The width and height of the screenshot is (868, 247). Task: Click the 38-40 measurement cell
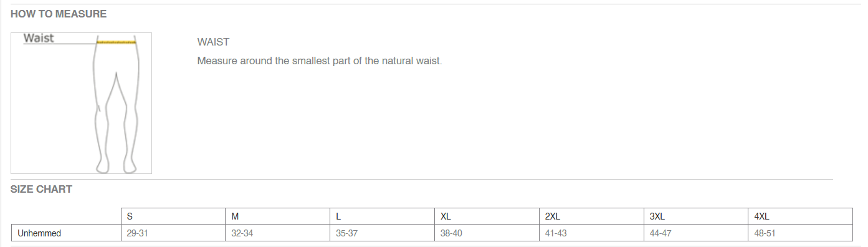point(487,233)
